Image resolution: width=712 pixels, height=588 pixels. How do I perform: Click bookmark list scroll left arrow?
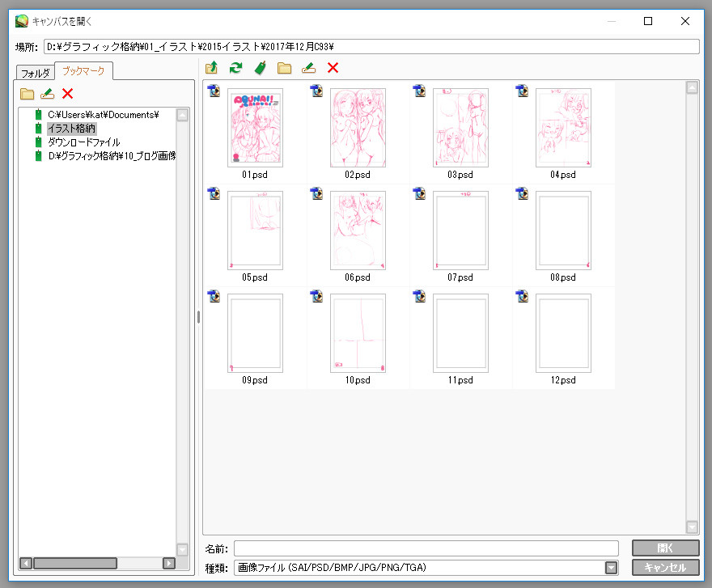pyautogui.click(x=26, y=563)
